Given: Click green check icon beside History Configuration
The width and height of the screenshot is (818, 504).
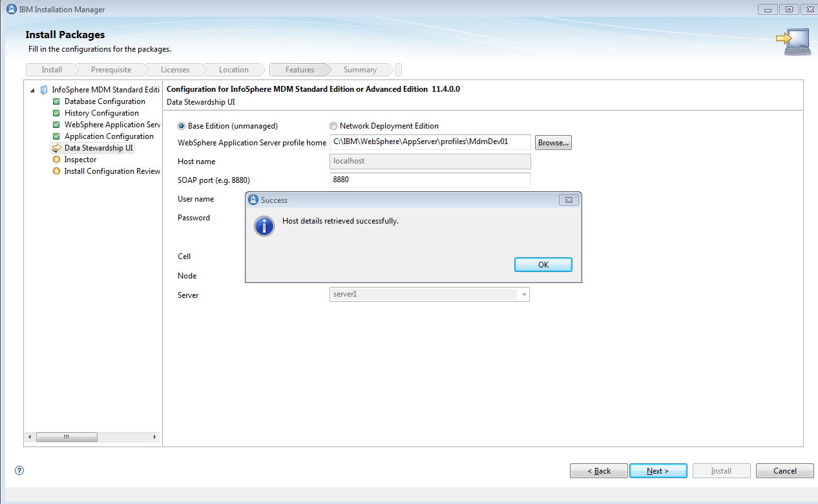Looking at the screenshot, I should [56, 113].
